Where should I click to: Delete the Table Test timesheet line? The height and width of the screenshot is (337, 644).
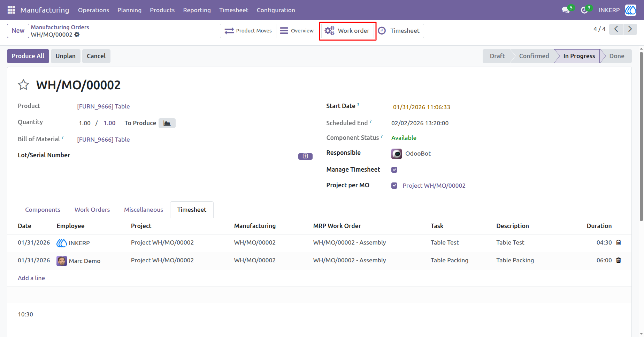click(619, 242)
